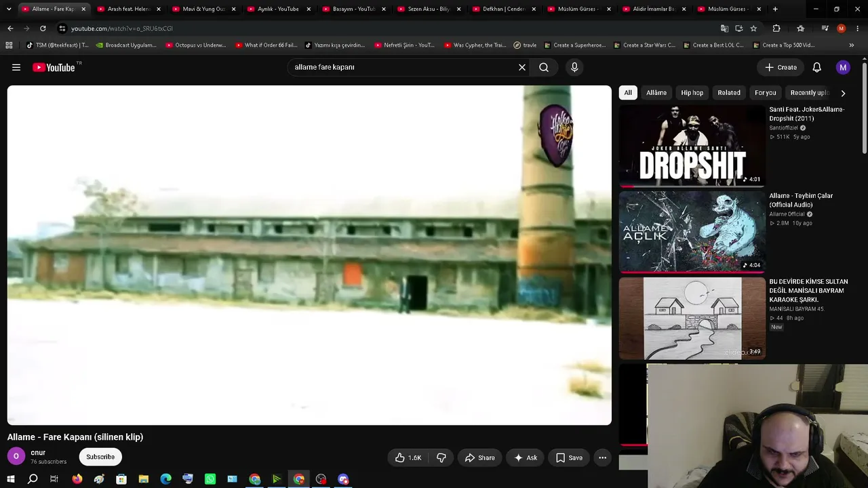The width and height of the screenshot is (868, 488).
Task: Clear the search box with the X
Action: [x=522, y=67]
